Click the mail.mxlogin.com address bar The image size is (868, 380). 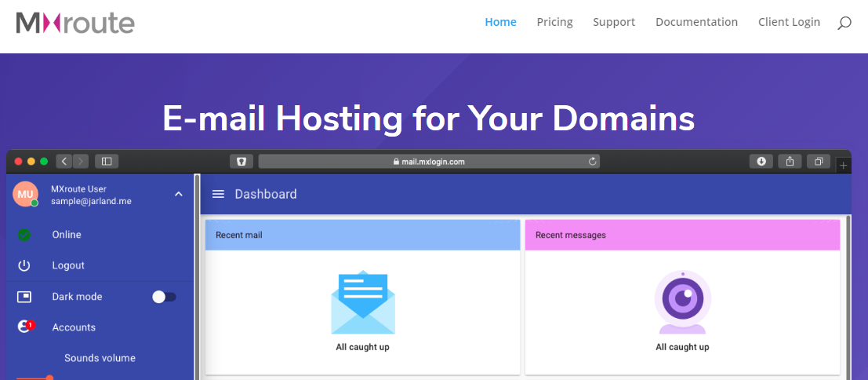click(429, 161)
